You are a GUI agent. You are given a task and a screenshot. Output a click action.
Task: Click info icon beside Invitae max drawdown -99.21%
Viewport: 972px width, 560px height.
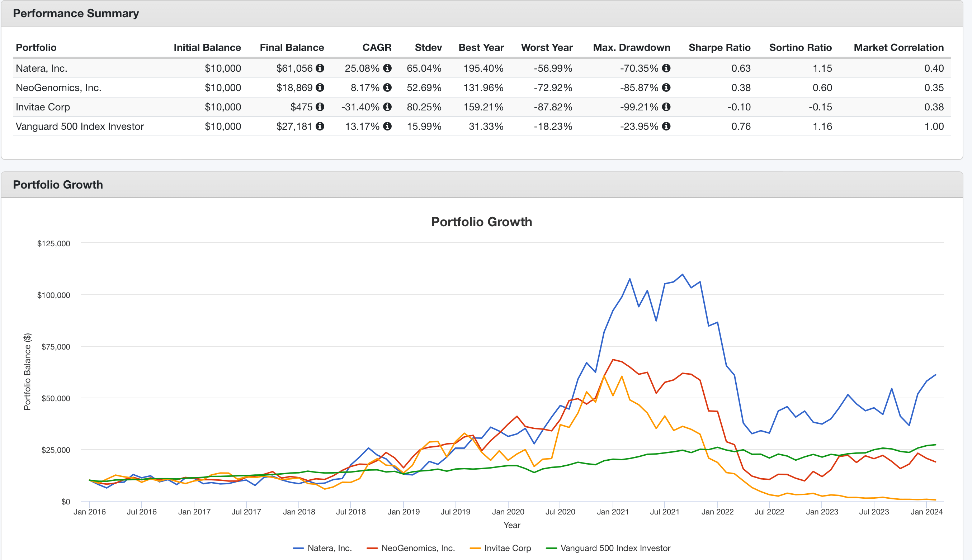click(x=666, y=107)
